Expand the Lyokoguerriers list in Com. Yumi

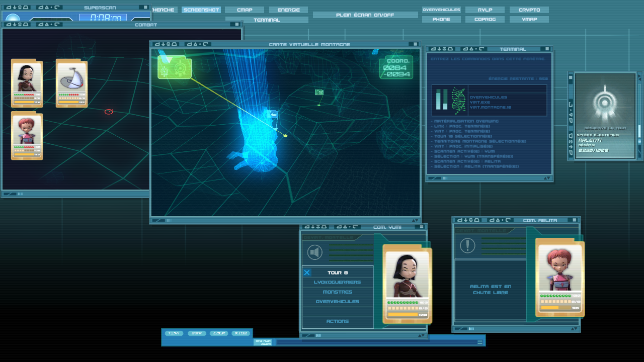click(x=337, y=283)
